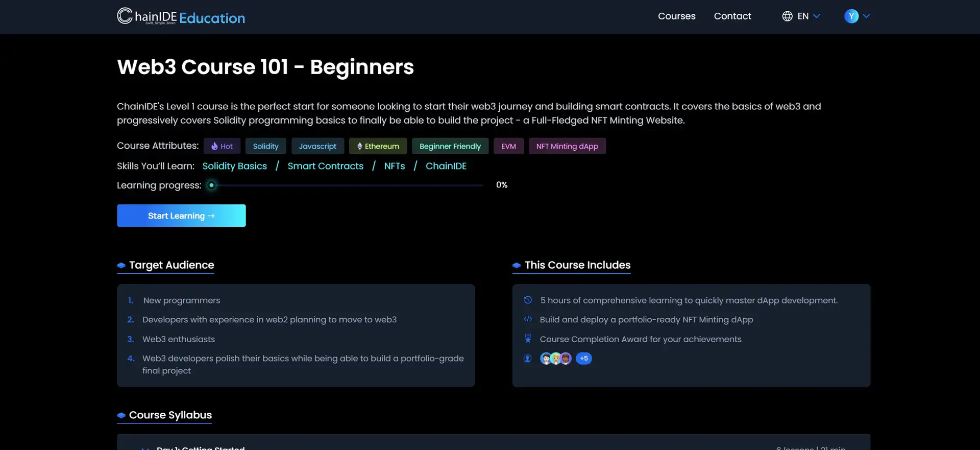
Task: Click the learner avatars group
Action: (555, 359)
